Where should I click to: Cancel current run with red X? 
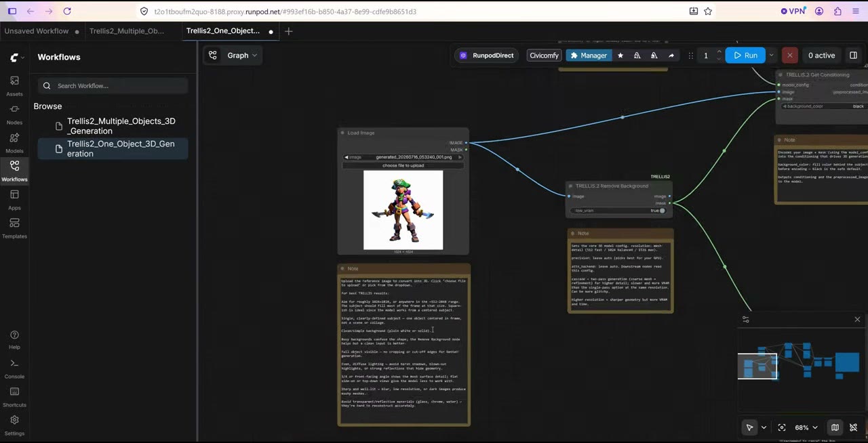[789, 56]
